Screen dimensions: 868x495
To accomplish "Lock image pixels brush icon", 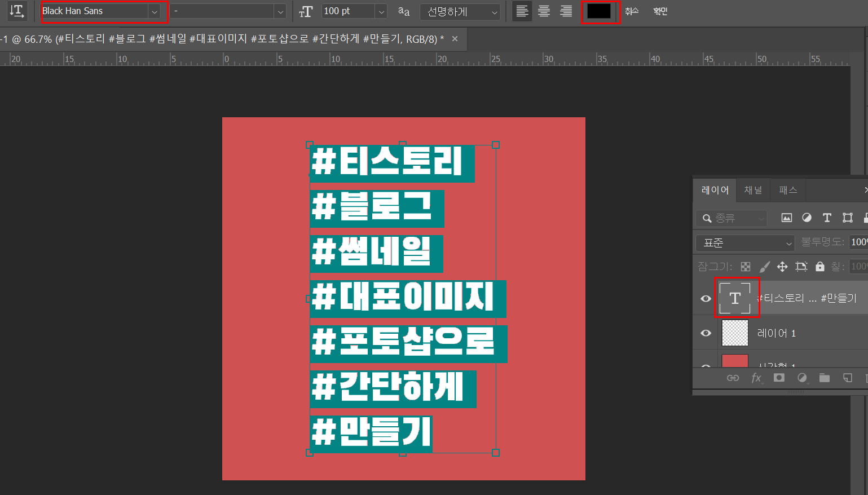I will (x=764, y=267).
